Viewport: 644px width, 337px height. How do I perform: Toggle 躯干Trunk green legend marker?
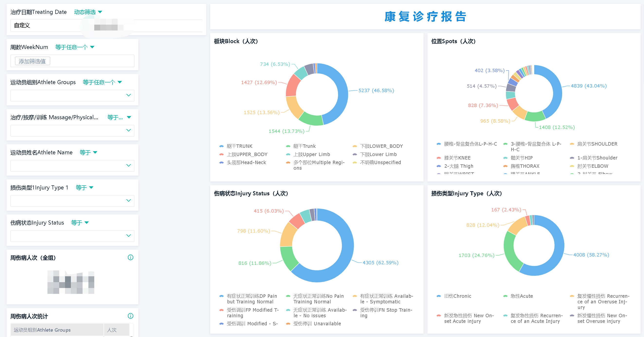click(x=288, y=146)
